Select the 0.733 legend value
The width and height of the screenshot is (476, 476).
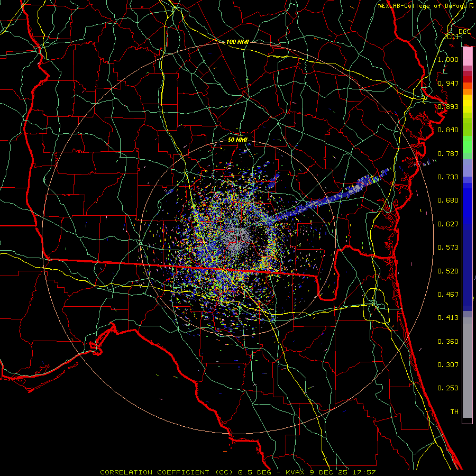[448, 177]
